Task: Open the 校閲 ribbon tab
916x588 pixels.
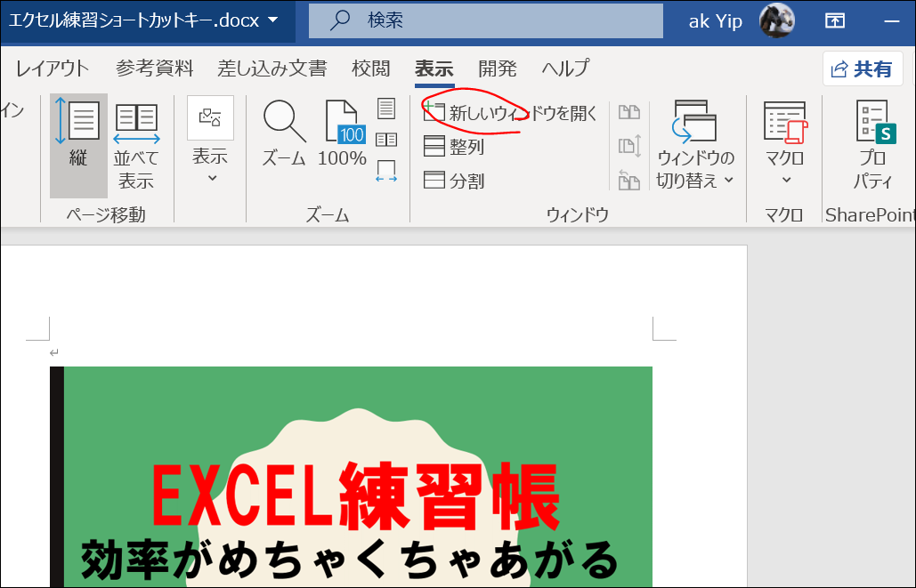Action: tap(371, 68)
